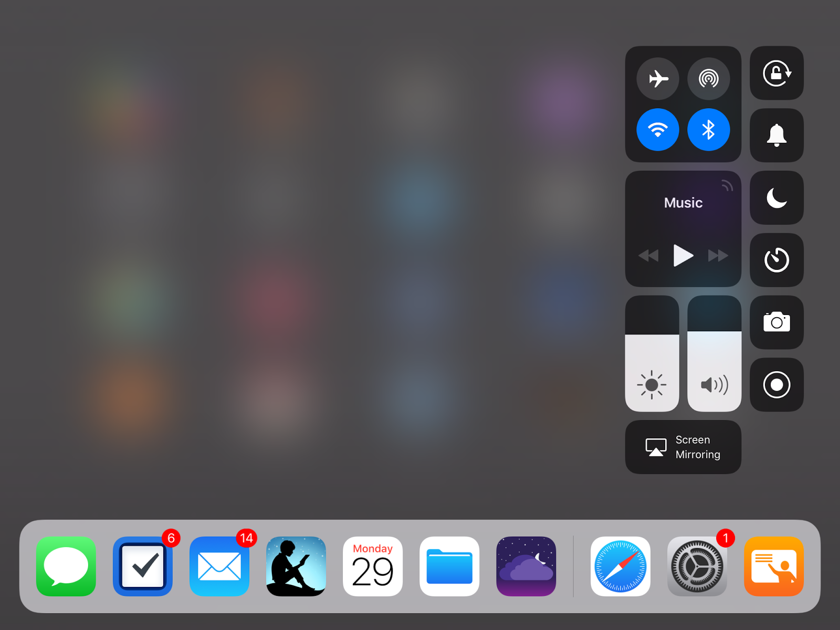Start Screen Recording
Viewport: 840px width, 630px height.
click(x=777, y=385)
